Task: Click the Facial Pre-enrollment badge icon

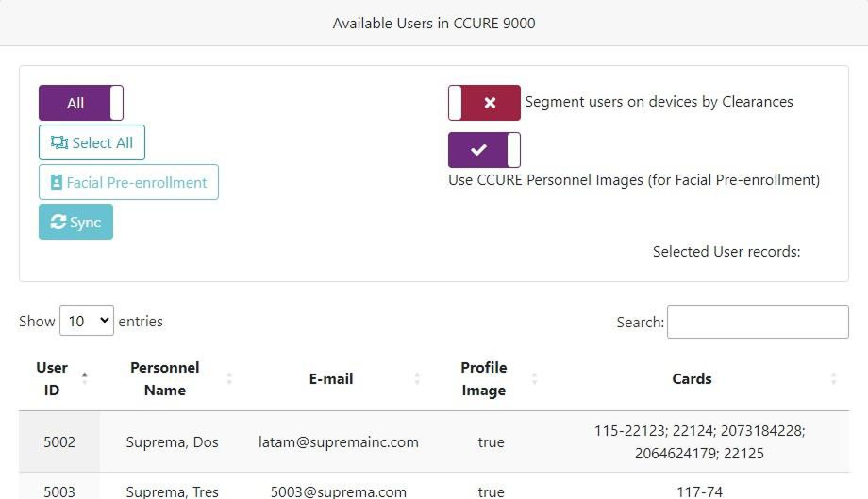Action: pyautogui.click(x=57, y=182)
